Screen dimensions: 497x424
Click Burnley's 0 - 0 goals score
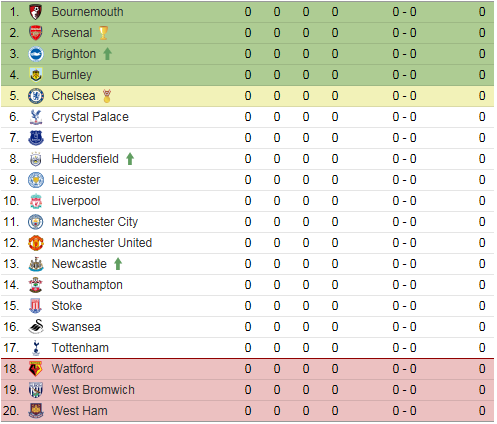click(x=404, y=75)
